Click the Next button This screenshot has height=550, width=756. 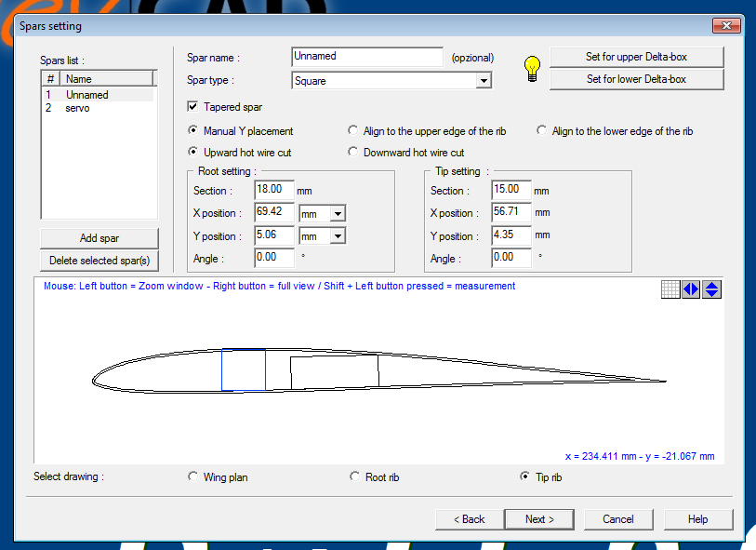(x=539, y=519)
